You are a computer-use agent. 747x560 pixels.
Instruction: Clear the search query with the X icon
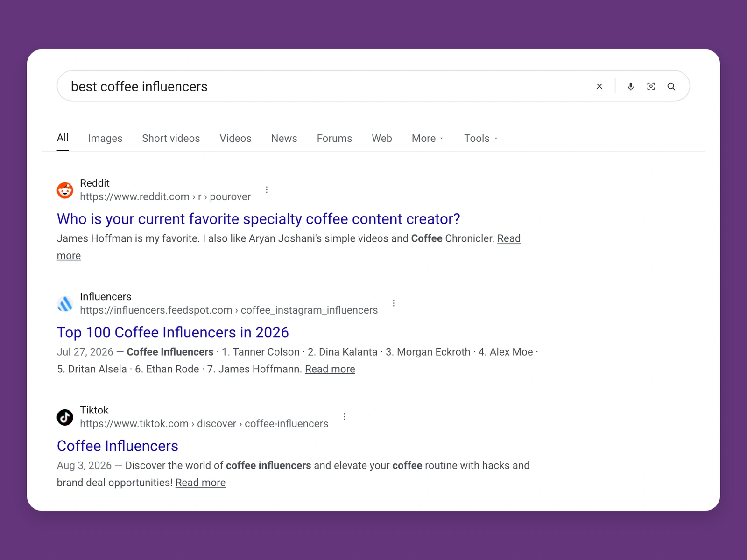point(599,86)
